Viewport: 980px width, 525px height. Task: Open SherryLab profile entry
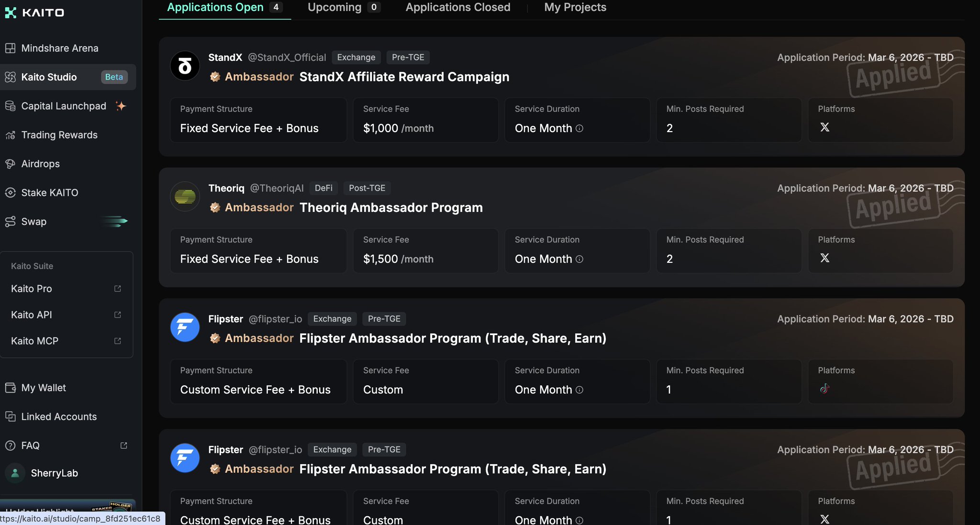(54, 473)
